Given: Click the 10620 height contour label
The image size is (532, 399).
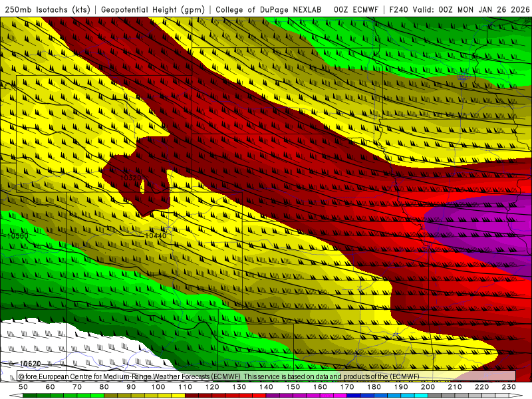Looking at the screenshot, I should 30,364.
